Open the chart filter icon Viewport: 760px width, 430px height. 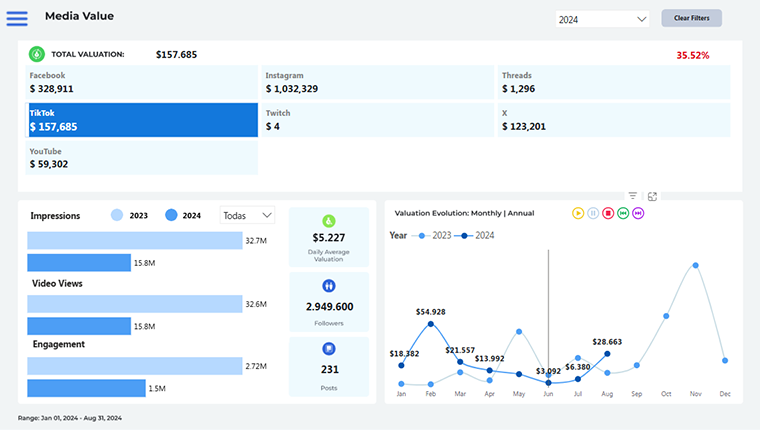tap(633, 196)
